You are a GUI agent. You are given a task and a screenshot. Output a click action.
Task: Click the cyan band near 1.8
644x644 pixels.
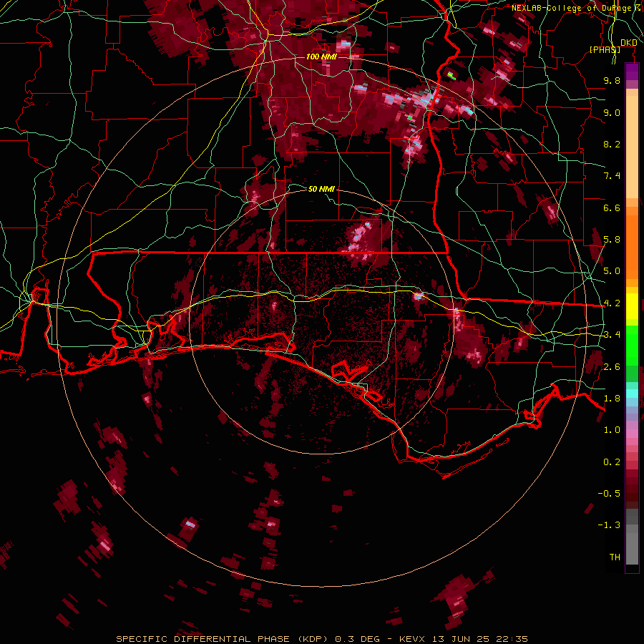coord(632,394)
